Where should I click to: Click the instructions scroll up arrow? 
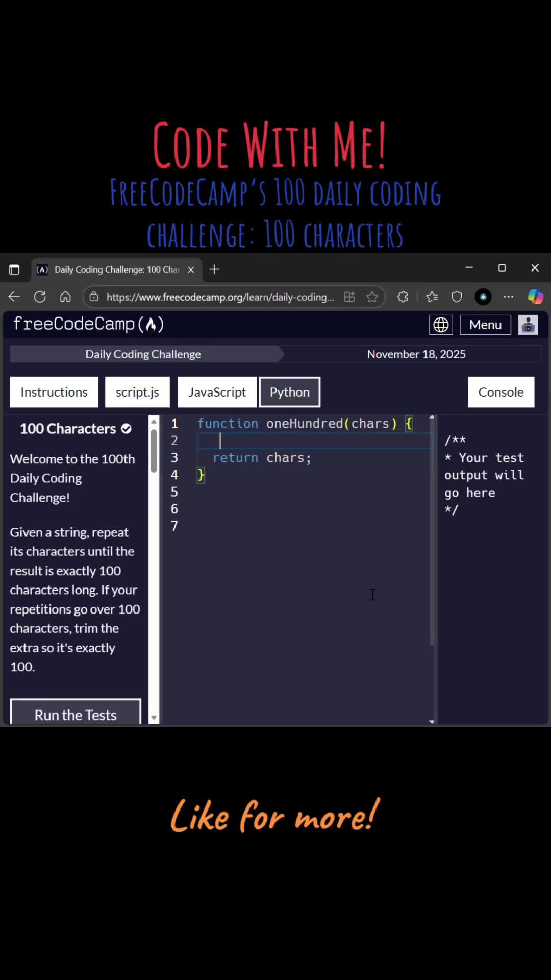pos(154,421)
